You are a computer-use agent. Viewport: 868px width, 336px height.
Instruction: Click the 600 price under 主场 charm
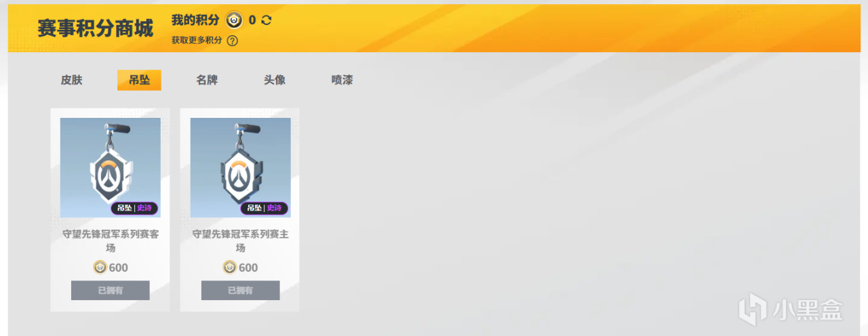[x=249, y=268]
